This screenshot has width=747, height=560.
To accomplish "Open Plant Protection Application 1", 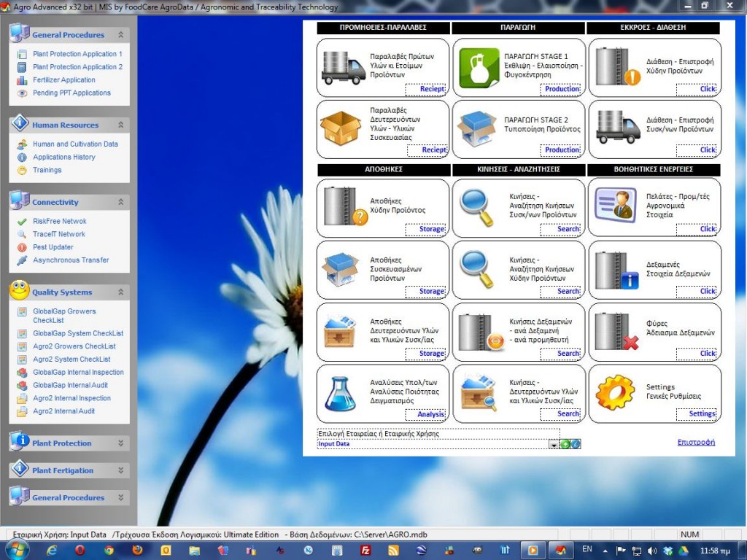I will [x=77, y=54].
